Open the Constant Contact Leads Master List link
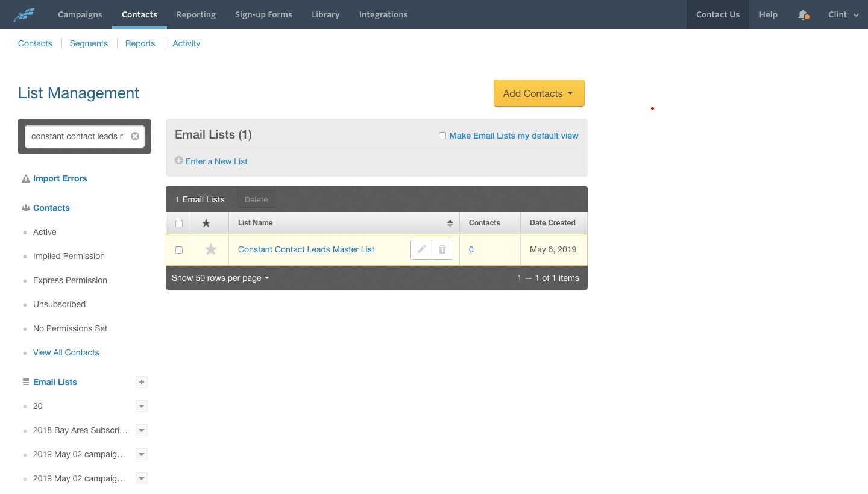 pos(306,249)
